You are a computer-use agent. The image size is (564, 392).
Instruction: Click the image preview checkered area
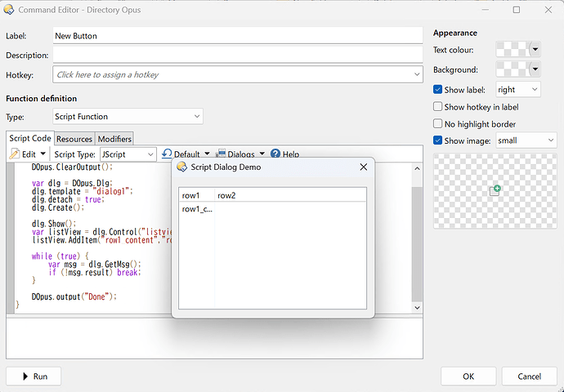495,191
